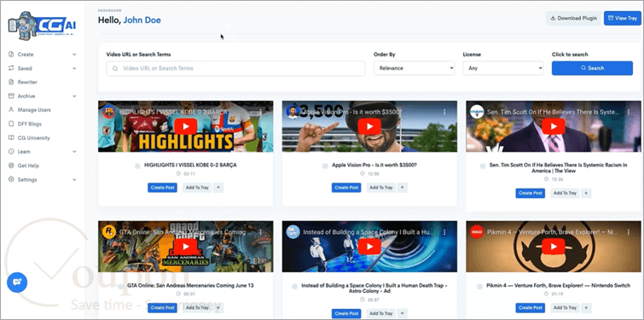Play the Pikmin 4 video

tap(554, 247)
